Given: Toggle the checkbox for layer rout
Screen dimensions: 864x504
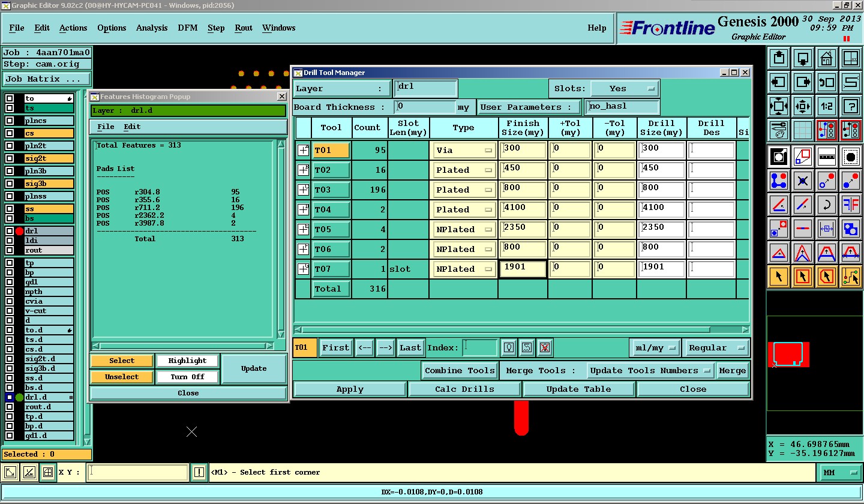Looking at the screenshot, I should click(10, 250).
